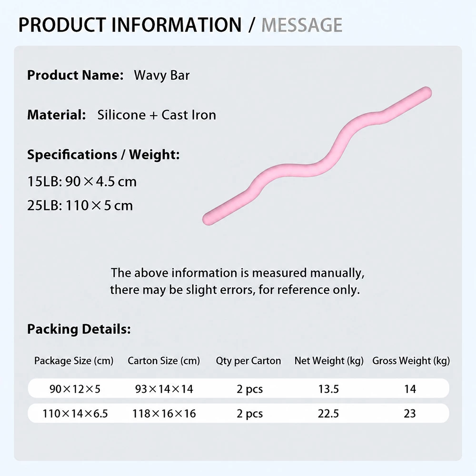This screenshot has height=476, width=476.
Task: Select the 118×16×16 carton size cell
Action: tap(164, 414)
